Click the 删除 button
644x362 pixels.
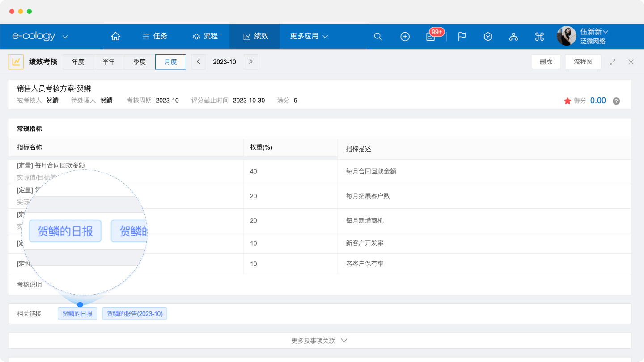pyautogui.click(x=546, y=62)
